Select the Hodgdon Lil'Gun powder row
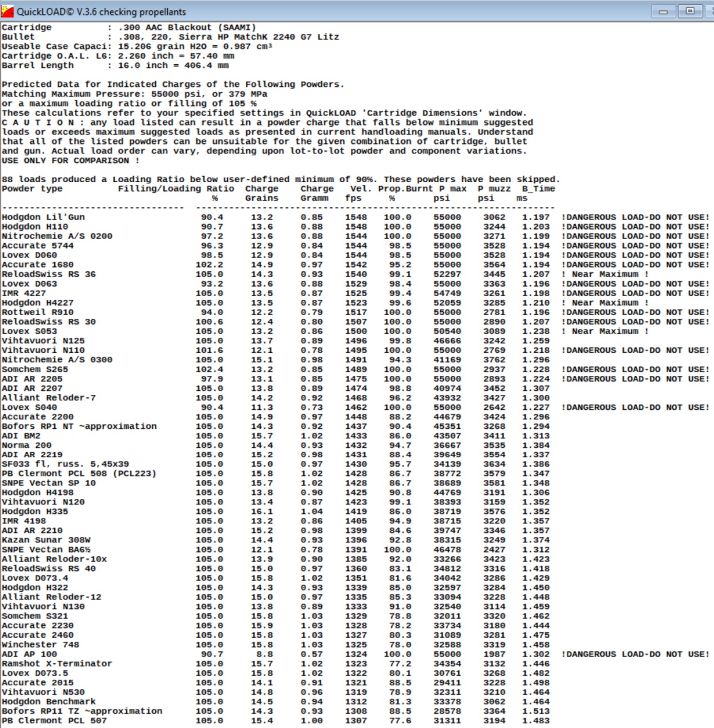 (355, 217)
